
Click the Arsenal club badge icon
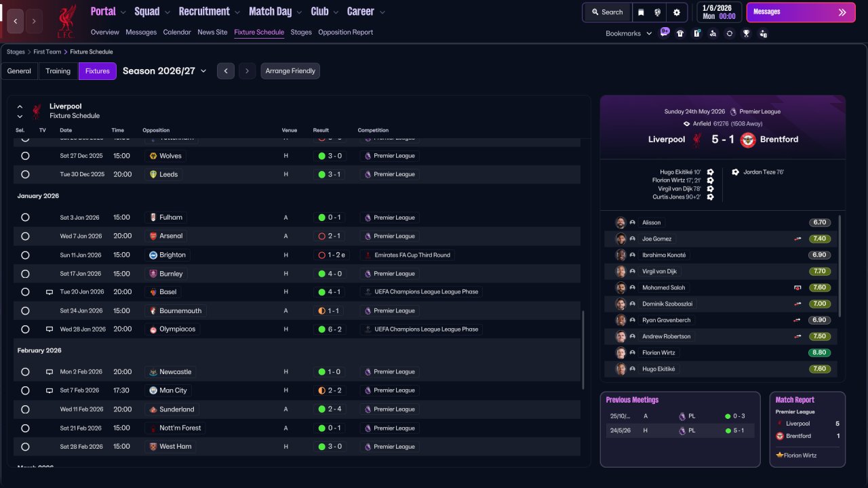(153, 236)
